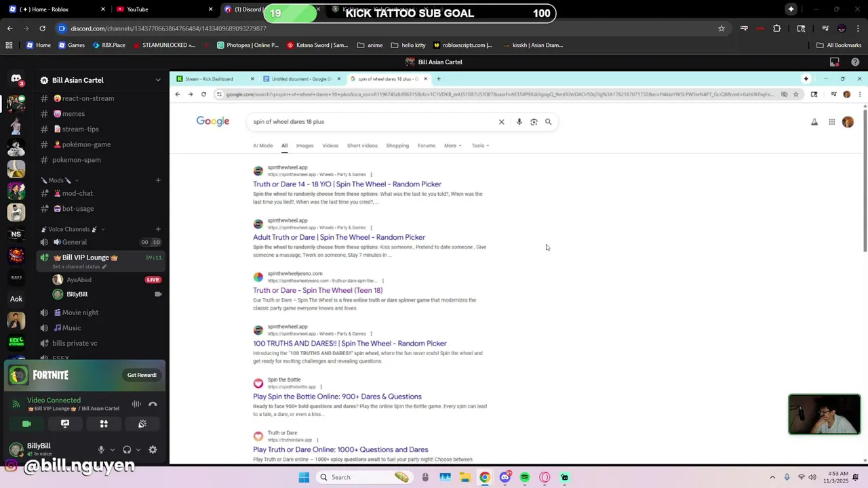Click the taskbar Search box

[x=366, y=477]
